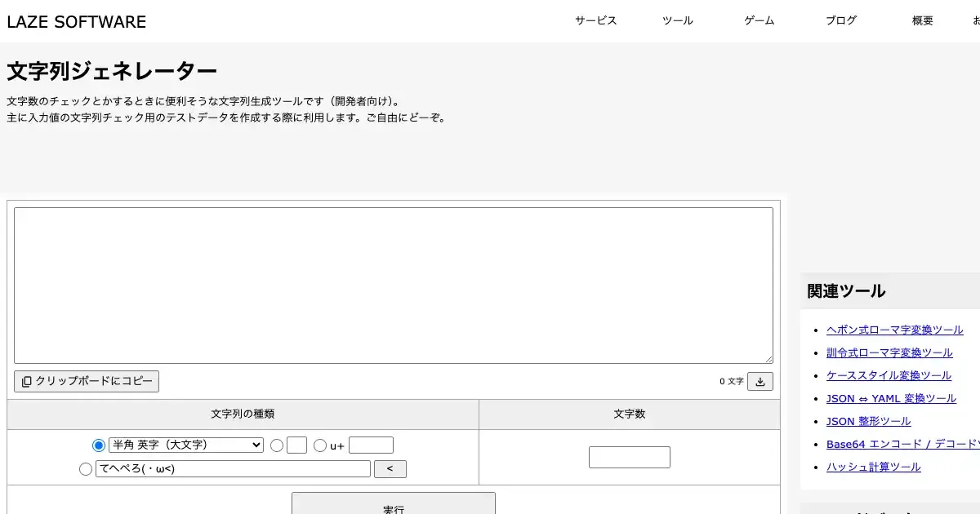Viewport: 980px width, 514px height.
Task: Select the 半角 英字 dropdown radio button
Action: 99,445
